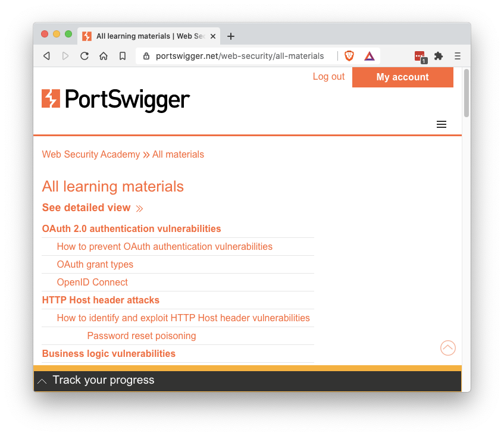Open How to prevent OAuth authentication vulnerabilities
The image size is (504, 436).
coord(165,246)
